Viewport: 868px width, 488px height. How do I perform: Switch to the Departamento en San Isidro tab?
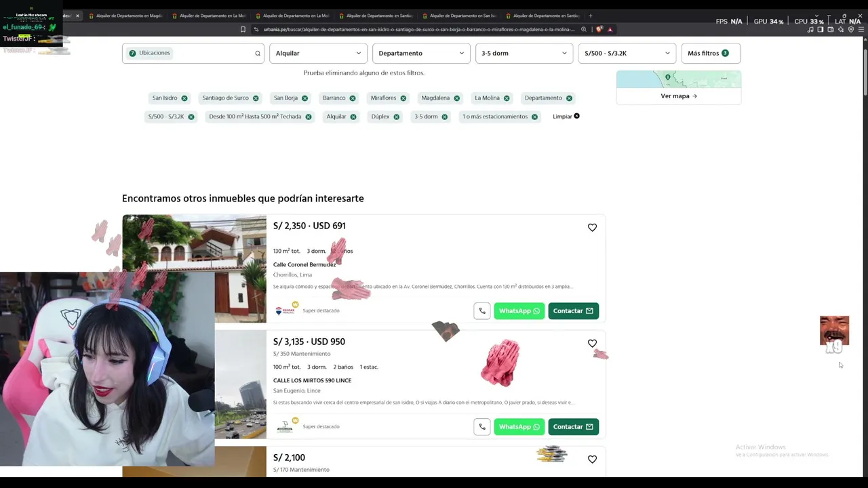click(460, 16)
